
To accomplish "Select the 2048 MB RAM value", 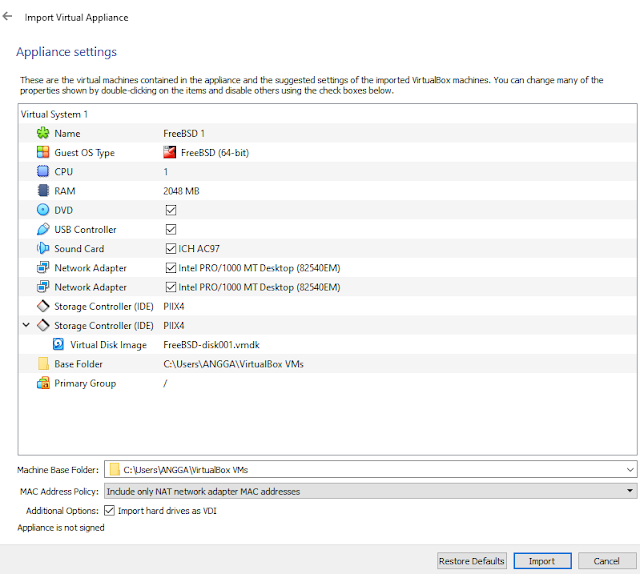I will pos(181,191).
